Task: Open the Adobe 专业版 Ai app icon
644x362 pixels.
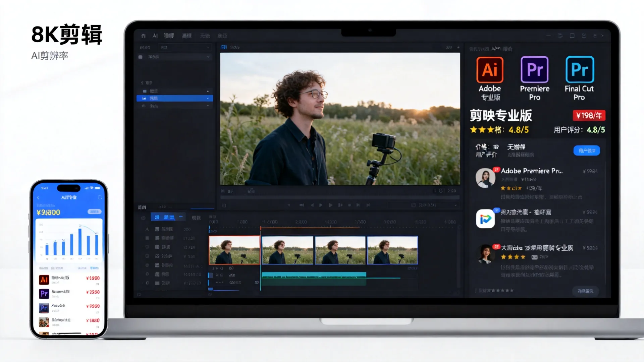Action: coord(490,70)
